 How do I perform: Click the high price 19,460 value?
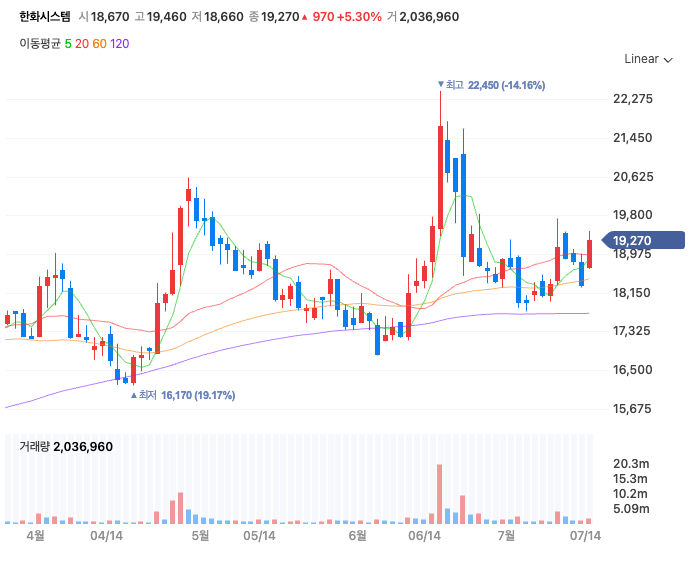(166, 17)
